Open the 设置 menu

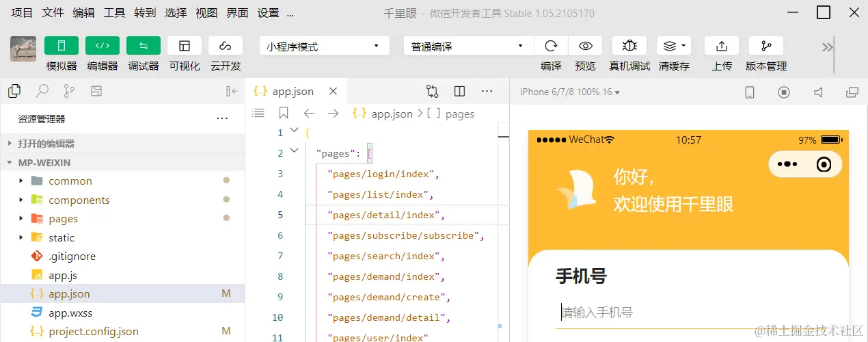pyautogui.click(x=268, y=13)
